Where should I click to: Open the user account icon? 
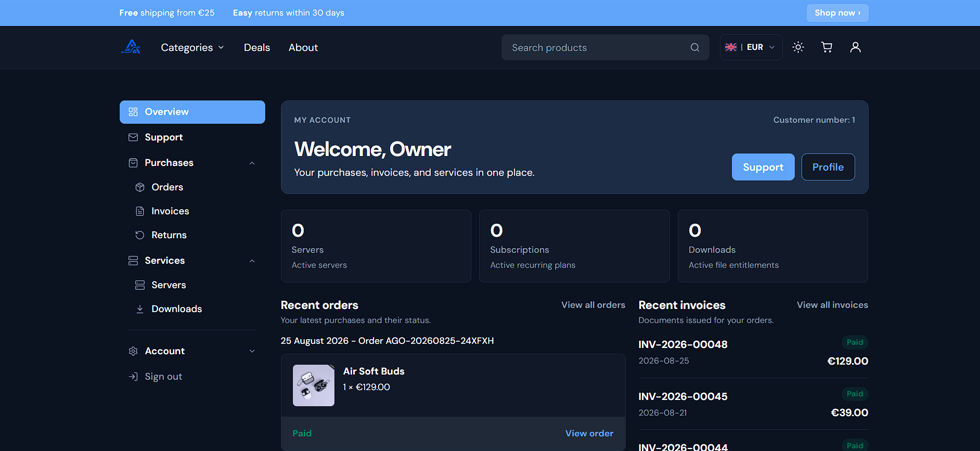(855, 47)
